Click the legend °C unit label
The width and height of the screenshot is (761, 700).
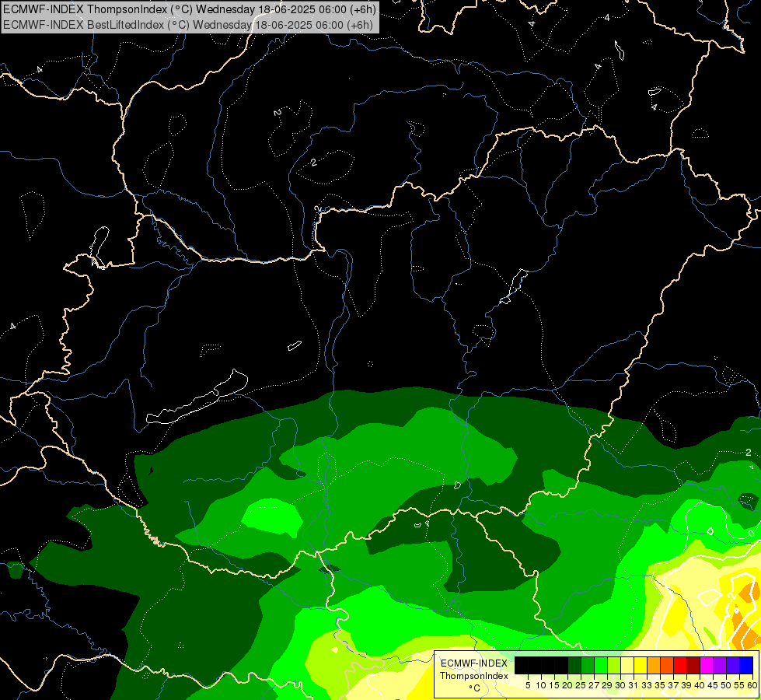pyautogui.click(x=475, y=688)
